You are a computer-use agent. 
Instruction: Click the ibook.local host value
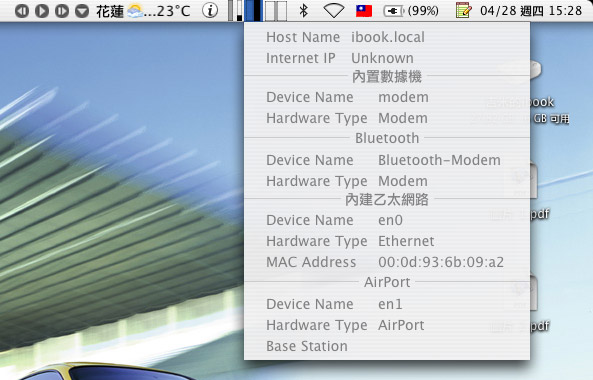[x=388, y=37]
